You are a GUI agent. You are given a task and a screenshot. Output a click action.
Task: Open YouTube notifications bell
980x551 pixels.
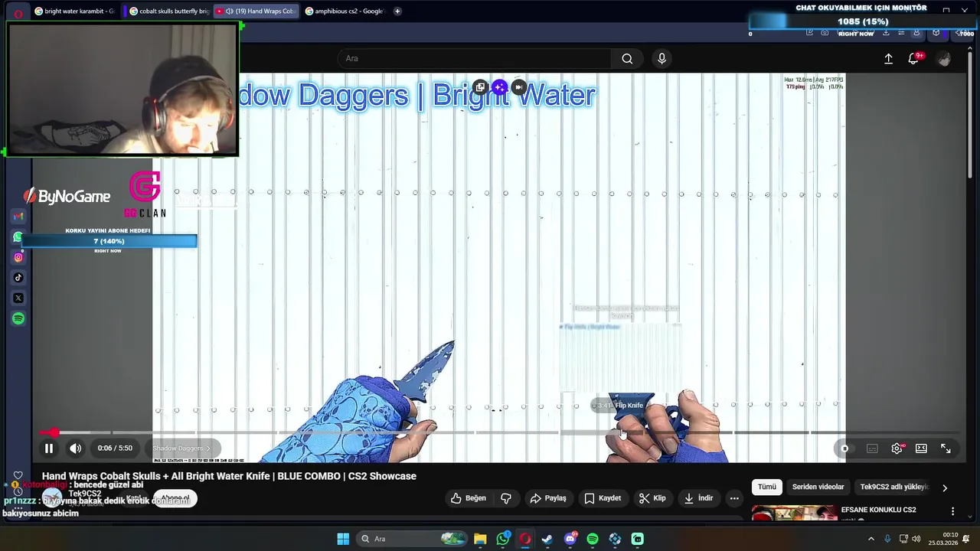point(913,59)
